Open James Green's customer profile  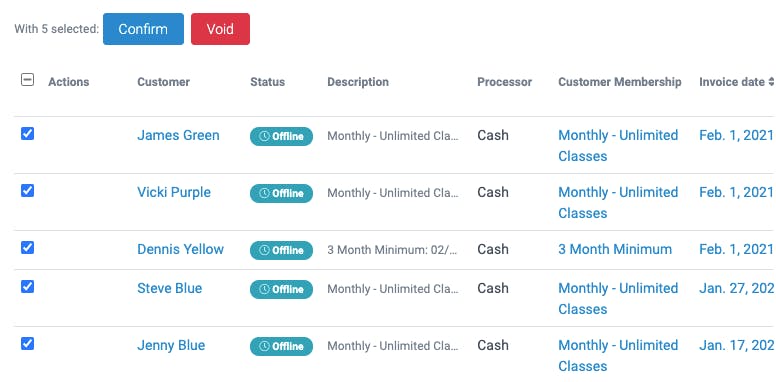click(x=178, y=135)
